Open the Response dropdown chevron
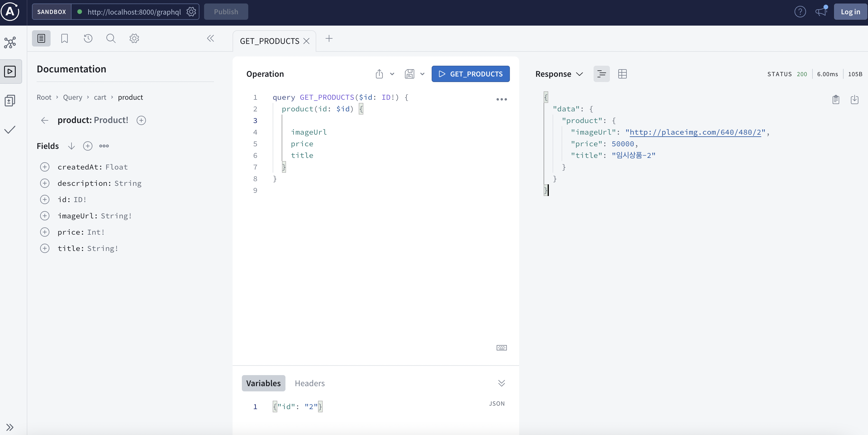Image resolution: width=868 pixels, height=435 pixels. 580,74
